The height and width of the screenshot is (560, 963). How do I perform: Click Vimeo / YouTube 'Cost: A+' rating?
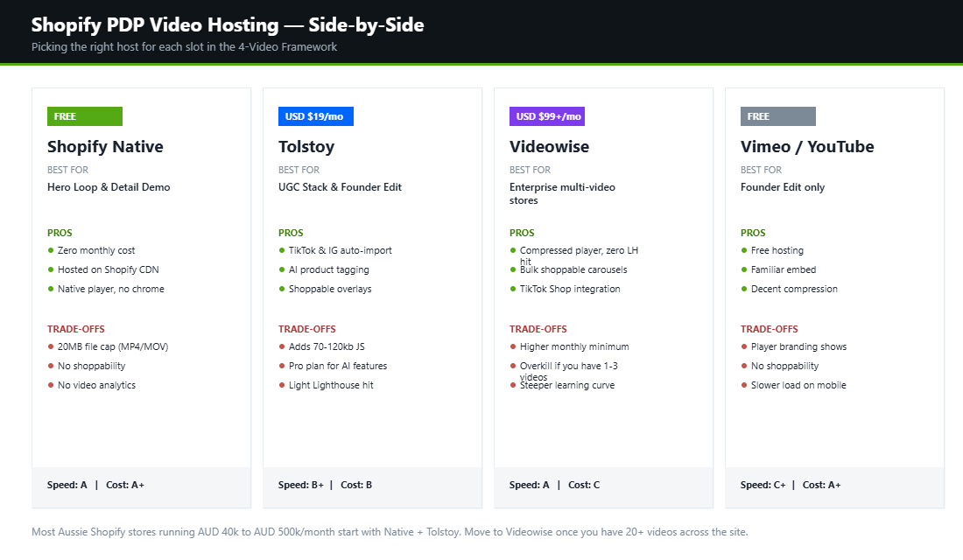pyautogui.click(x=821, y=485)
